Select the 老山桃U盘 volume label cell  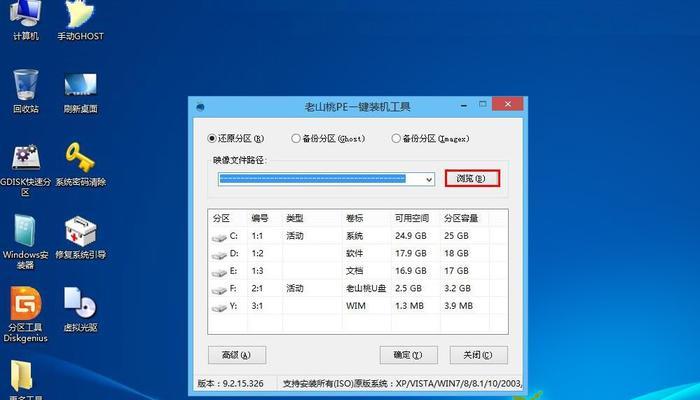[x=366, y=288]
